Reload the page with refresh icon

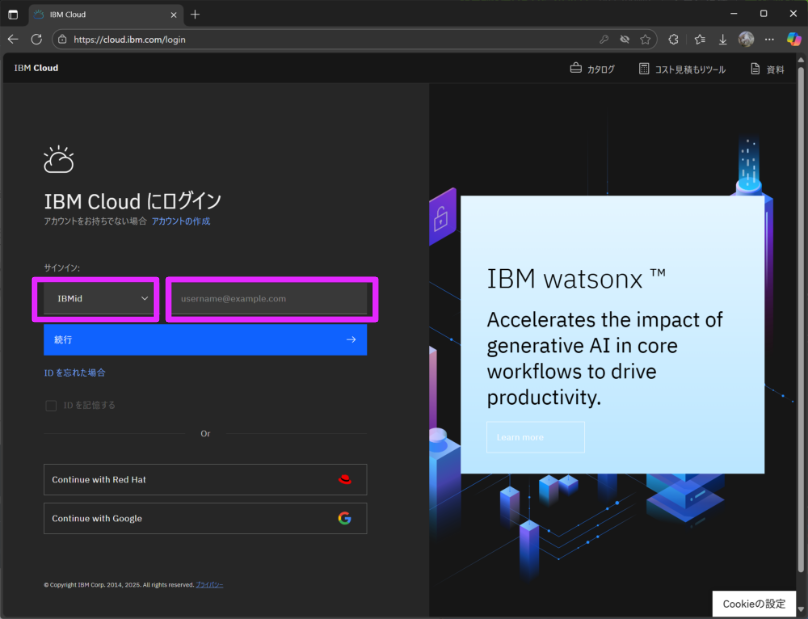pos(36,40)
